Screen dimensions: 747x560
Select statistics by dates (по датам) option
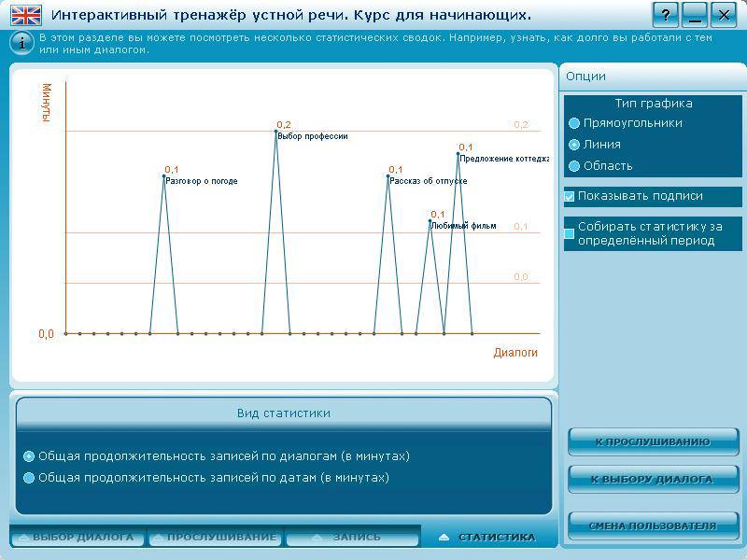click(29, 478)
